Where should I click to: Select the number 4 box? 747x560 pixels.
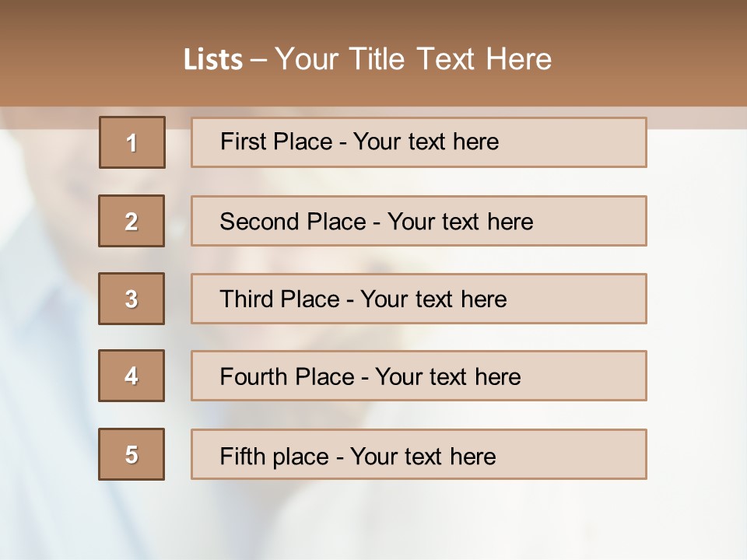tap(132, 376)
